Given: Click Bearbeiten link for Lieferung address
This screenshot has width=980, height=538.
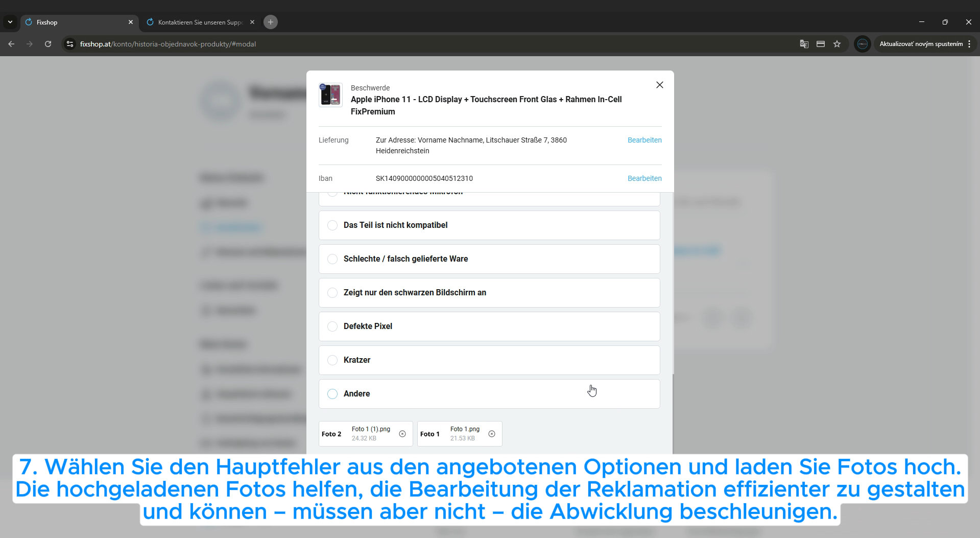Looking at the screenshot, I should [644, 140].
